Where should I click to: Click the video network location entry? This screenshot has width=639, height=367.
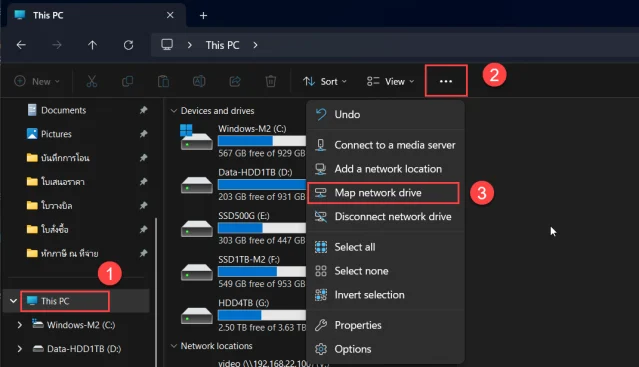[273, 363]
